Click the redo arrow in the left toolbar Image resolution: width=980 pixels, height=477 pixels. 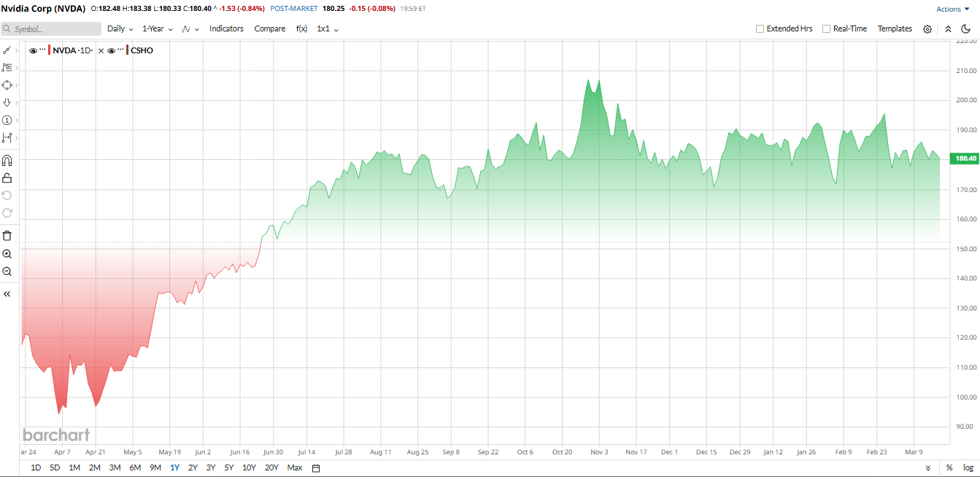click(x=7, y=213)
